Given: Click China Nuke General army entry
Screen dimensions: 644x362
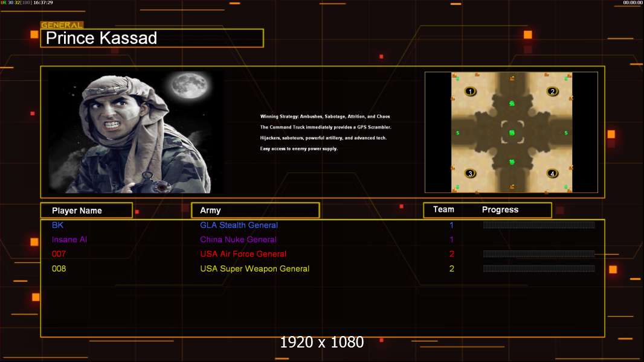Looking at the screenshot, I should pyautogui.click(x=238, y=240).
